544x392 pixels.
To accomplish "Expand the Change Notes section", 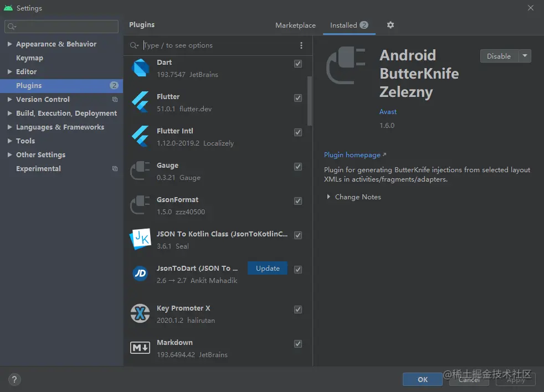I will pyautogui.click(x=329, y=197).
